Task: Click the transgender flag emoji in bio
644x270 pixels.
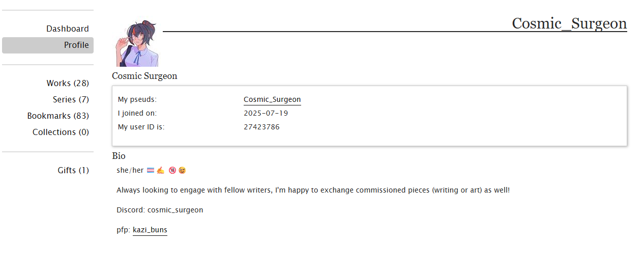Action: click(x=151, y=170)
